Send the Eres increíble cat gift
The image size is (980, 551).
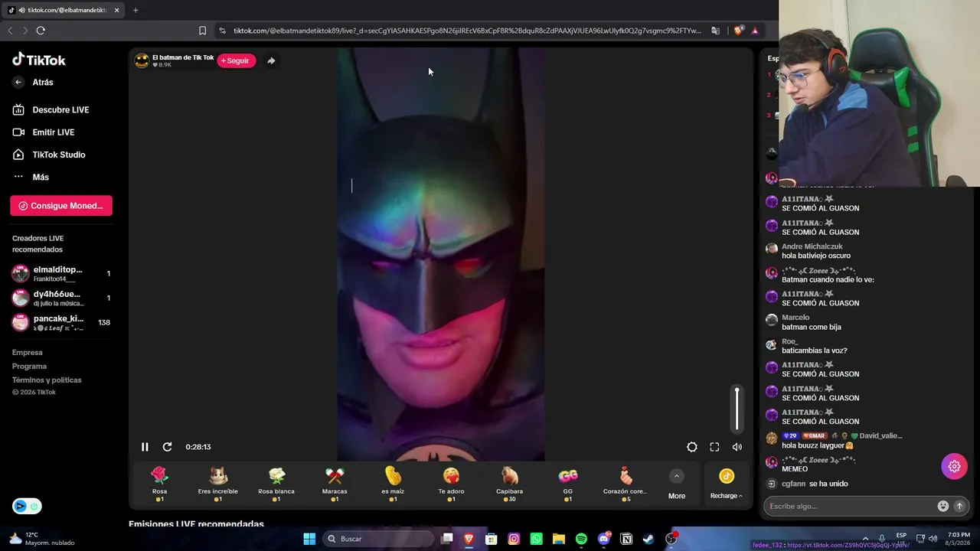click(x=218, y=484)
